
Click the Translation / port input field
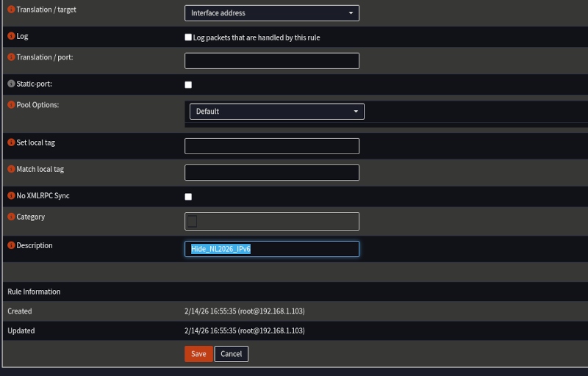click(x=271, y=61)
